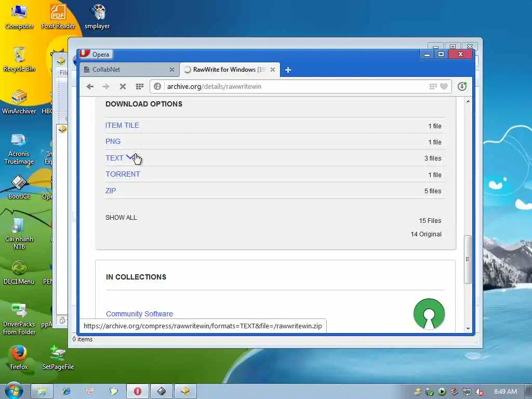This screenshot has width=532, height=399.
Task: Stop page loading with the X button
Action: coord(123,87)
